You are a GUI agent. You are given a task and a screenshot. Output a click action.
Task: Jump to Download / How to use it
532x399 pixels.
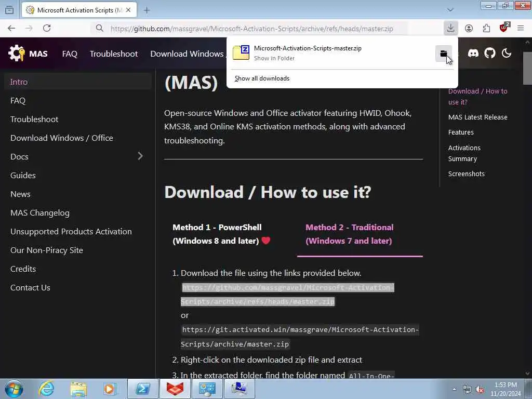(x=477, y=96)
